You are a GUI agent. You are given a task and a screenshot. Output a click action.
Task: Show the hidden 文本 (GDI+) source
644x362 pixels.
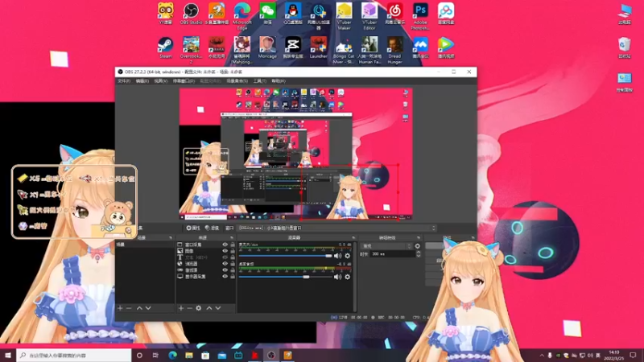point(225,257)
